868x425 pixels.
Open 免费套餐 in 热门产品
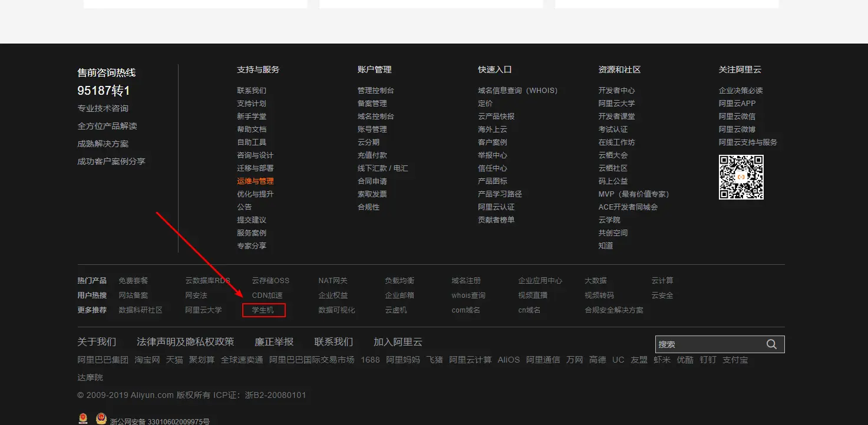pyautogui.click(x=133, y=281)
